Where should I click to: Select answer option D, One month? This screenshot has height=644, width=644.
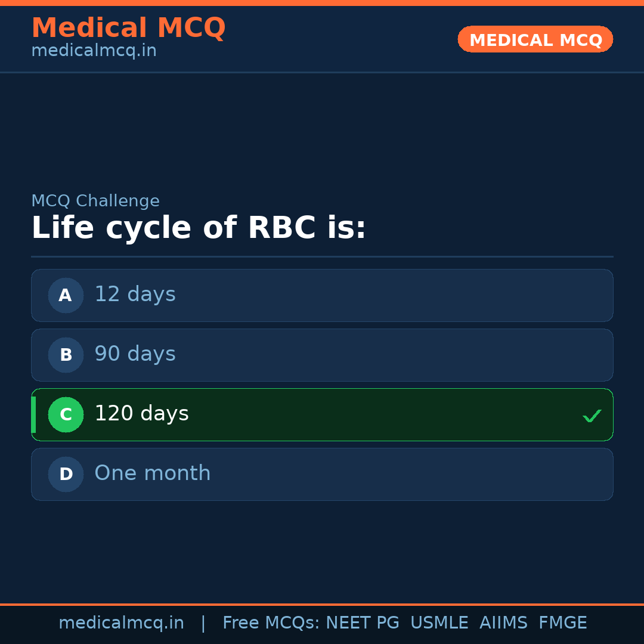pyautogui.click(x=322, y=474)
